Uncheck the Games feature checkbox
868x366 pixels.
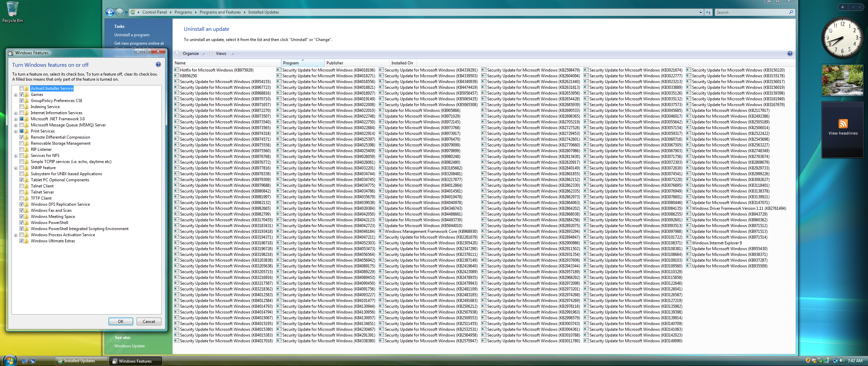click(21, 95)
